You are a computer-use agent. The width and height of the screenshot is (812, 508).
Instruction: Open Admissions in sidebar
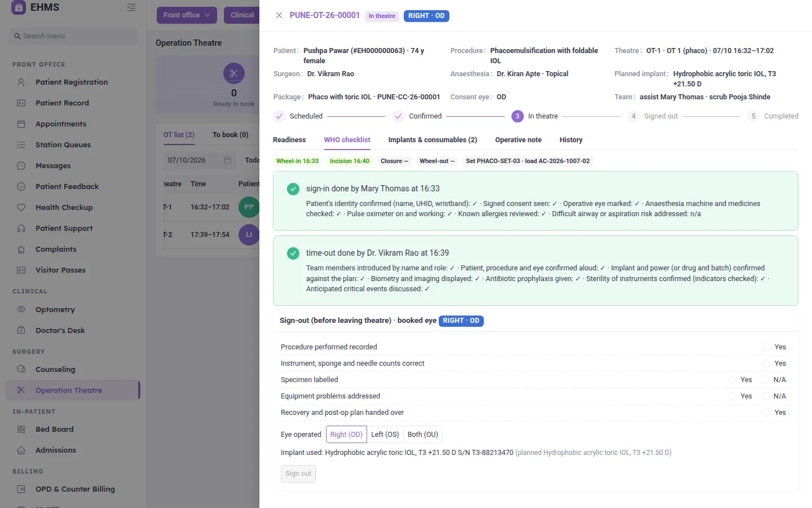pyautogui.click(x=56, y=450)
